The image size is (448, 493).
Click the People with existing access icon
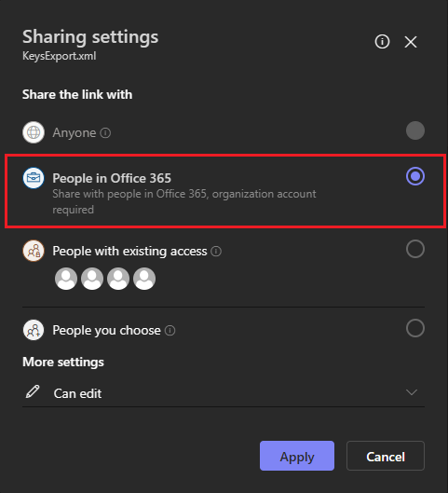point(34,251)
